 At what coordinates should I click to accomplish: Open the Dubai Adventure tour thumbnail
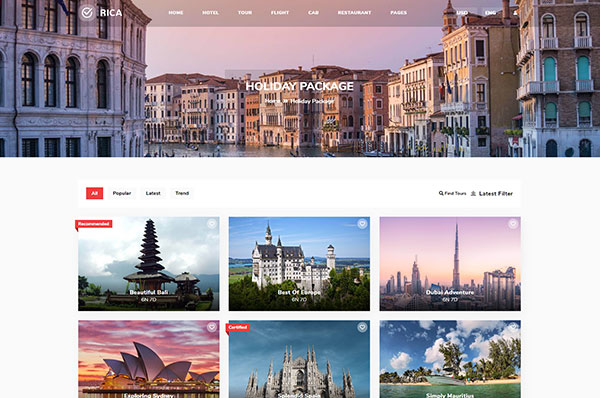[450, 264]
